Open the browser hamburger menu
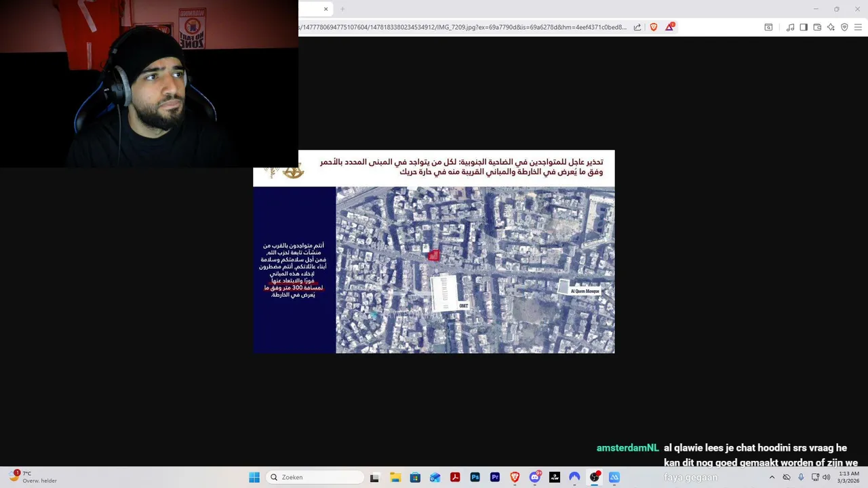The height and width of the screenshot is (488, 868). point(858,27)
